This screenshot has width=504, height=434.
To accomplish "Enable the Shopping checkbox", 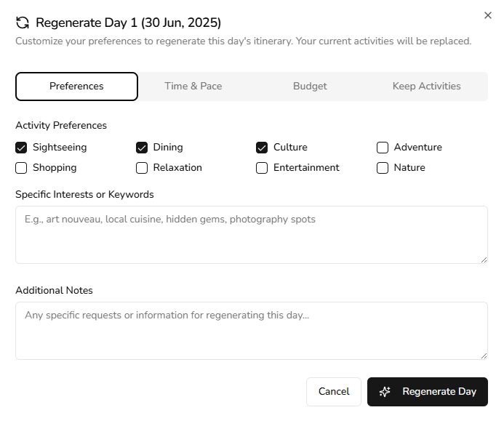I will pos(21,168).
